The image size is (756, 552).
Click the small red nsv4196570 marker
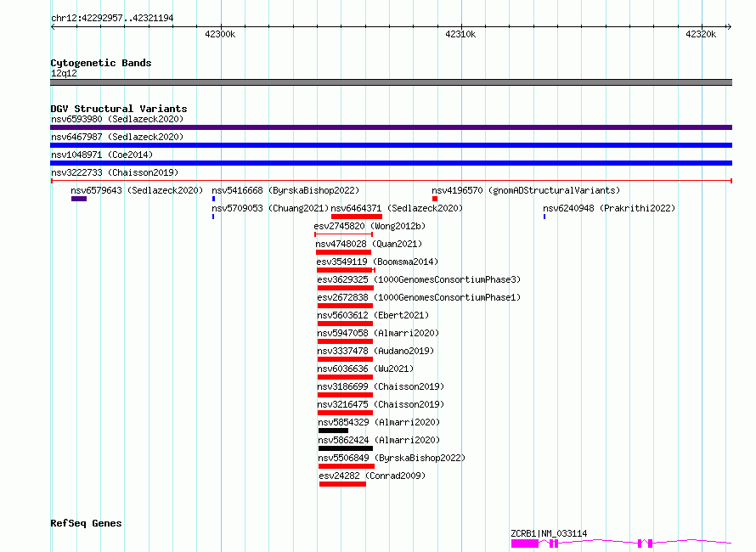click(x=435, y=199)
